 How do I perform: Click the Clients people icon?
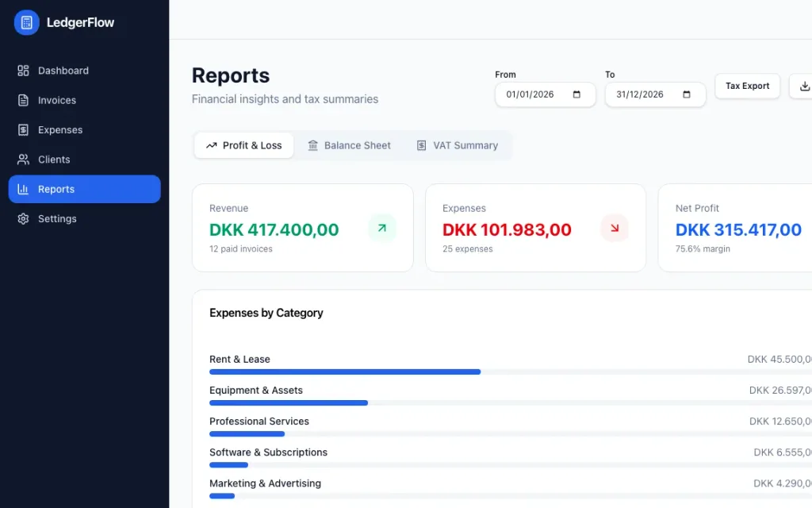[x=23, y=159]
